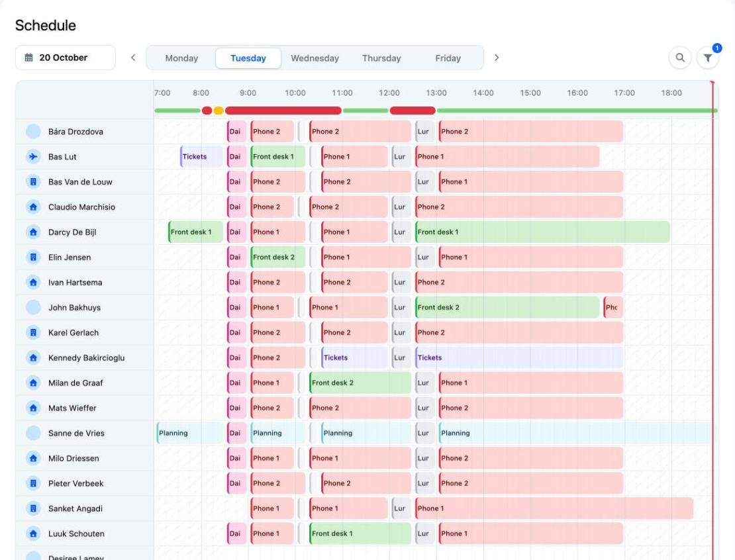735x560 pixels.
Task: Open Sanne de Vries's early Planning block
Action: click(x=190, y=433)
